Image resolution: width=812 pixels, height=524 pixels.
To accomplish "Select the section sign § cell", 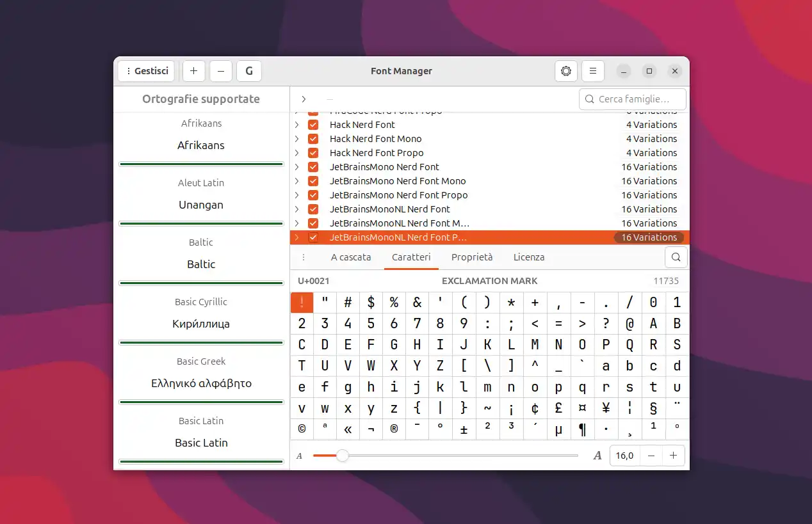I will click(x=653, y=408).
